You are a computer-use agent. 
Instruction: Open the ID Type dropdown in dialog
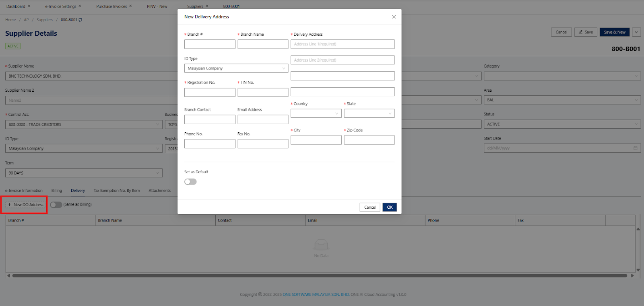click(x=236, y=68)
